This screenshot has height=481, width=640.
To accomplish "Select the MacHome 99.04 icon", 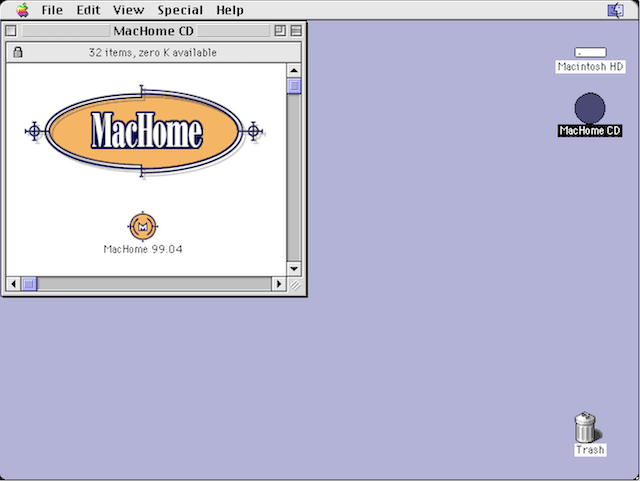I will pyautogui.click(x=142, y=226).
